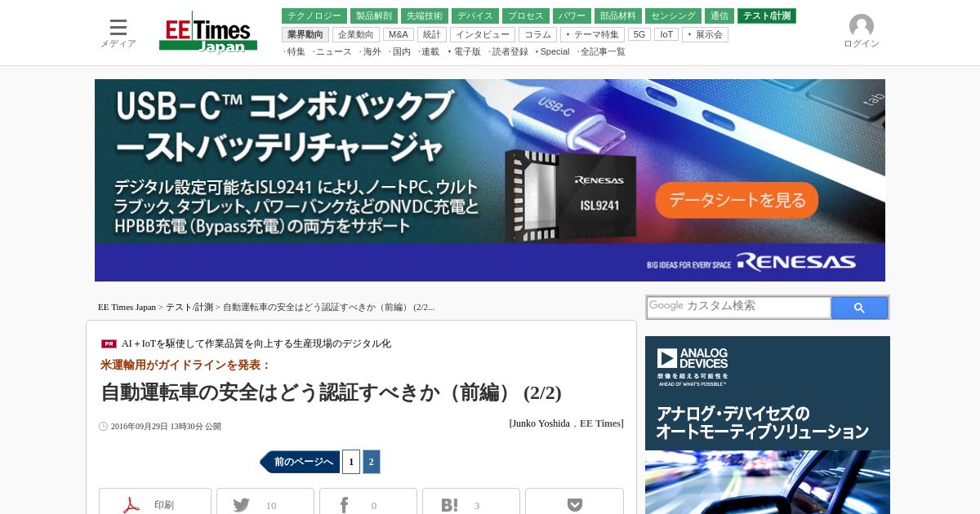Image resolution: width=980 pixels, height=514 pixels.
Task: Open the 全記事一覧 link
Action: [x=602, y=51]
